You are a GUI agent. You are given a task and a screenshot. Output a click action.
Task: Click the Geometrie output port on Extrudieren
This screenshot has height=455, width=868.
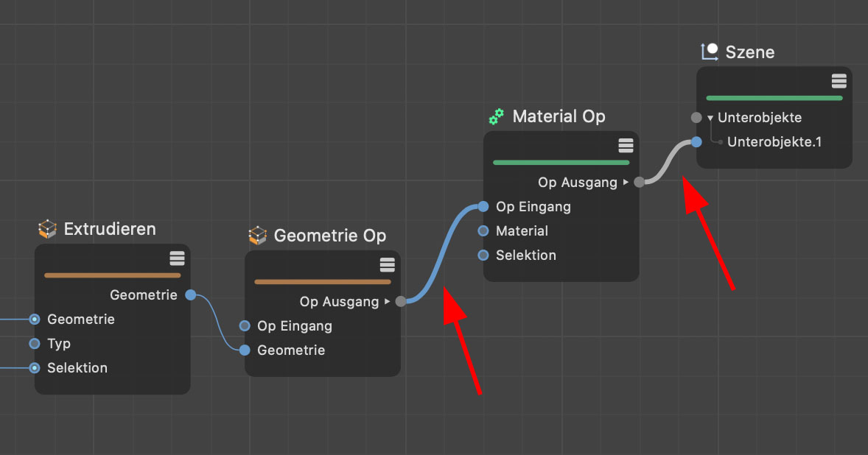pyautogui.click(x=191, y=295)
